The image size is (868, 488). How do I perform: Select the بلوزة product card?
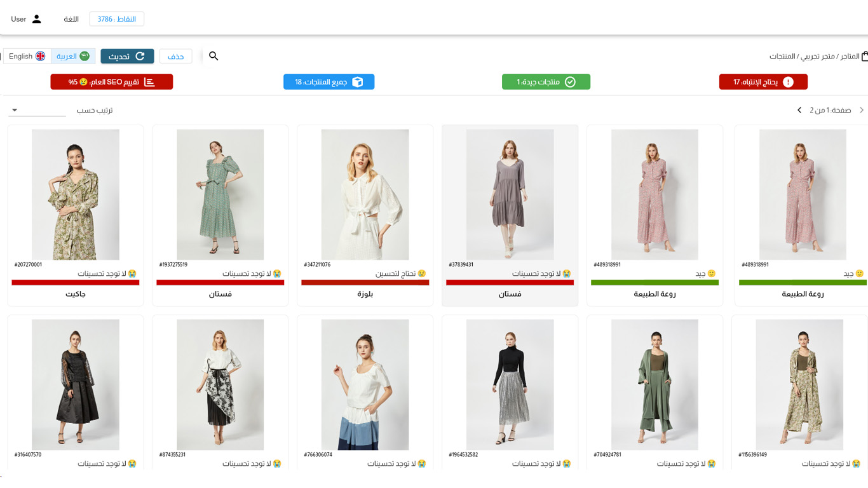pos(365,216)
